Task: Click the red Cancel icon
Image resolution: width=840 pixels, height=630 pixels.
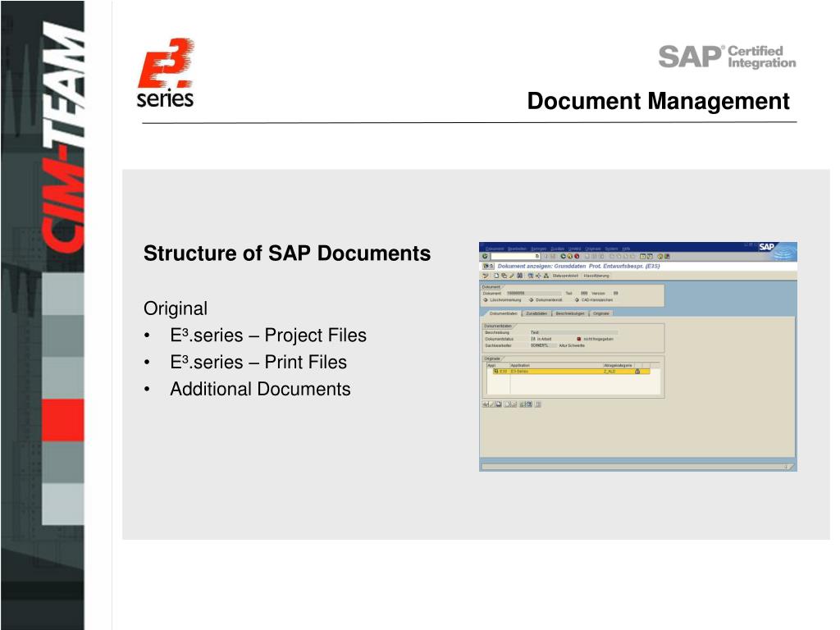Action: point(577,256)
